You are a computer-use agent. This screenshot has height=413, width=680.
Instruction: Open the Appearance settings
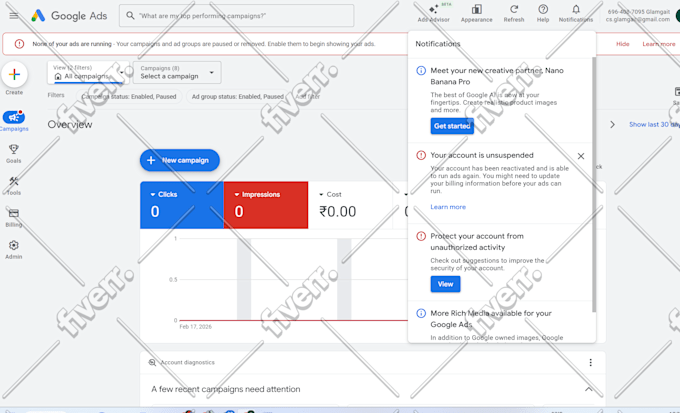[x=477, y=13]
